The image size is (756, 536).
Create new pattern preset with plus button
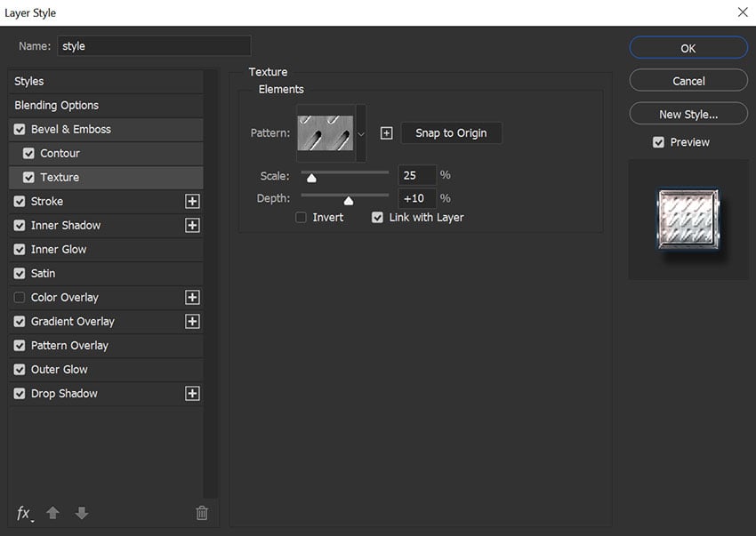[x=386, y=132]
